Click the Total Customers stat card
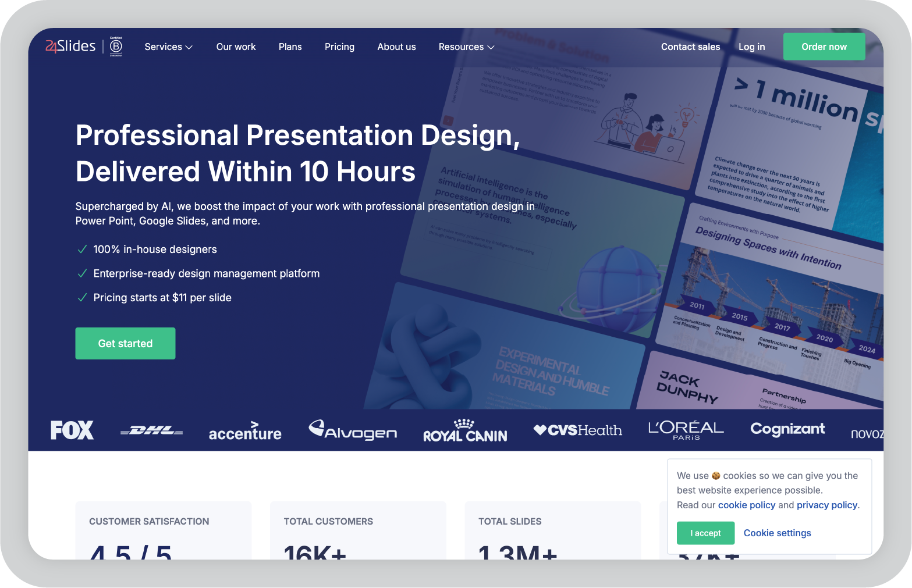Image resolution: width=912 pixels, height=588 pixels. point(358,530)
